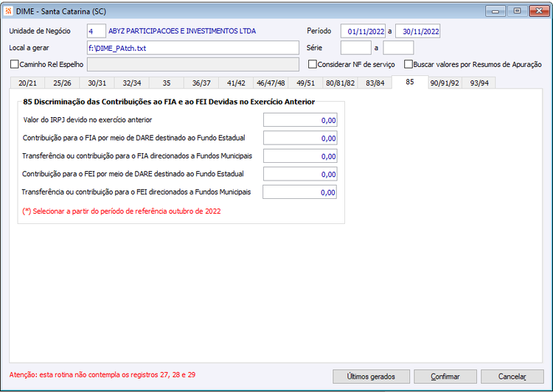This screenshot has width=553, height=392.
Task: Open the 20/21 tab
Action: click(27, 83)
